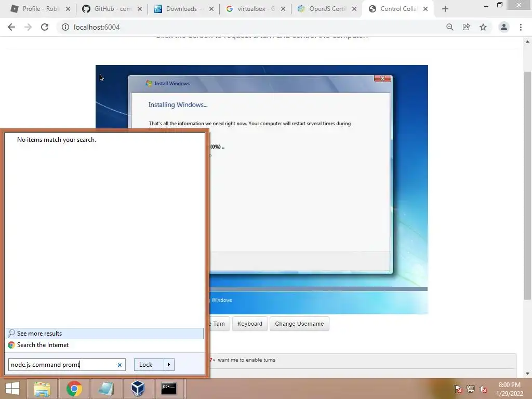Share this page icon
This screenshot has width=532, height=399.
[466, 27]
